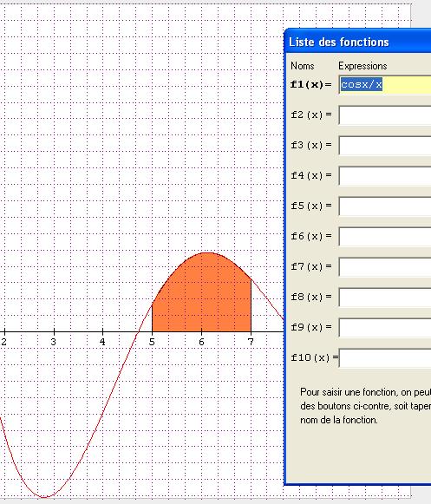Screen dimensions: 431x504
Task: Focus the f8(x) expression input
Action: (385, 297)
